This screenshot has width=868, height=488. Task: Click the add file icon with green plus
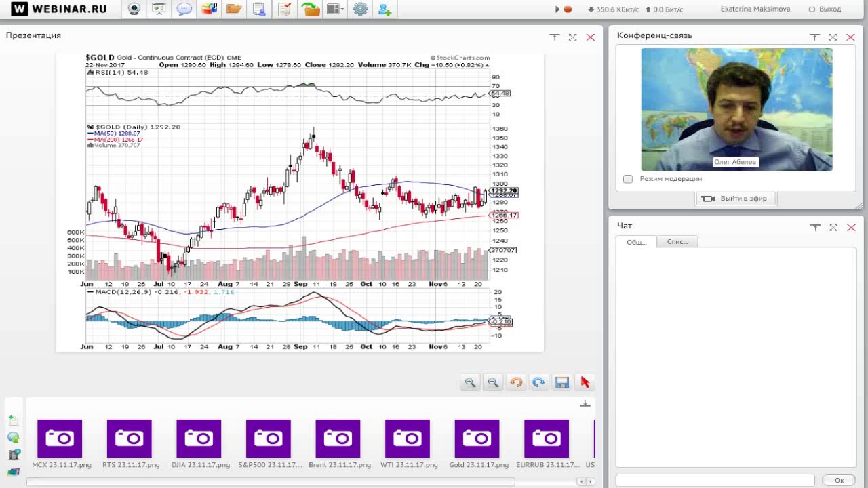tap(13, 421)
